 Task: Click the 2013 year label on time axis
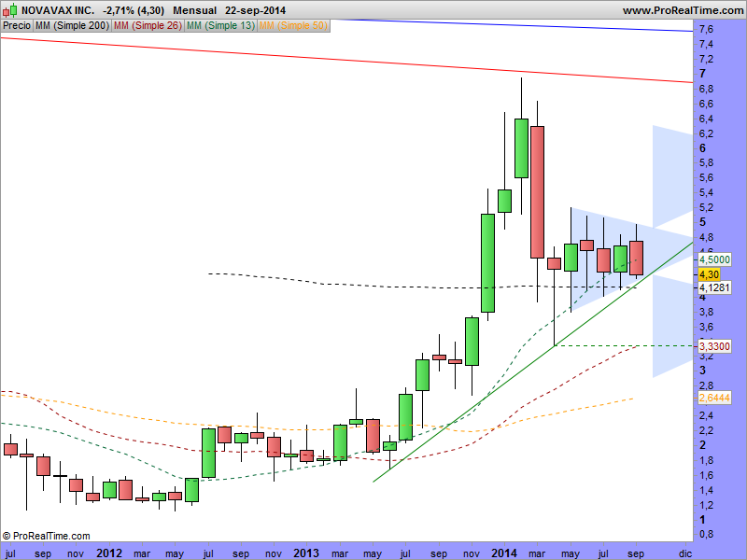306,553
